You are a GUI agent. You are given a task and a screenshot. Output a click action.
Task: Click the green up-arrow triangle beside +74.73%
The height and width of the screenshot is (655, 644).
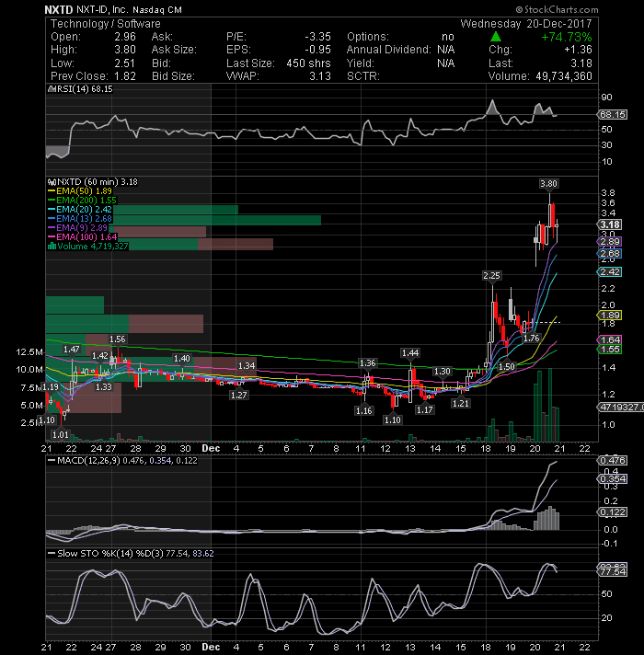click(x=495, y=37)
